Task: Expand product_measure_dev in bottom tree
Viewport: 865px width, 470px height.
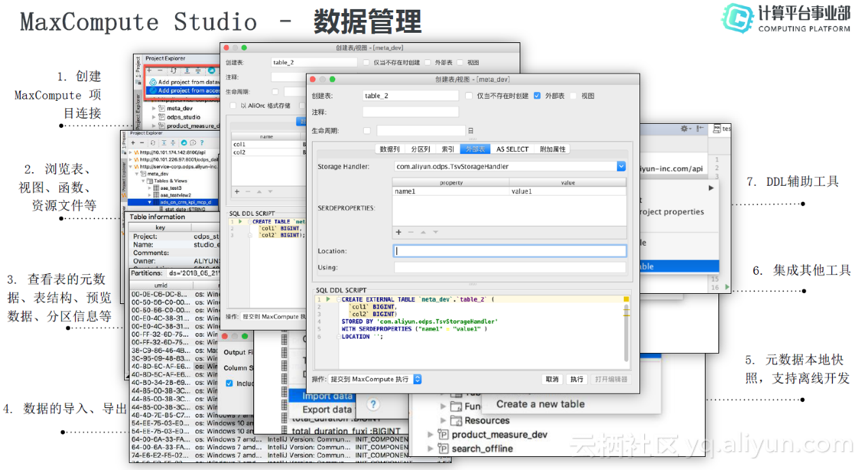Action: [x=430, y=435]
